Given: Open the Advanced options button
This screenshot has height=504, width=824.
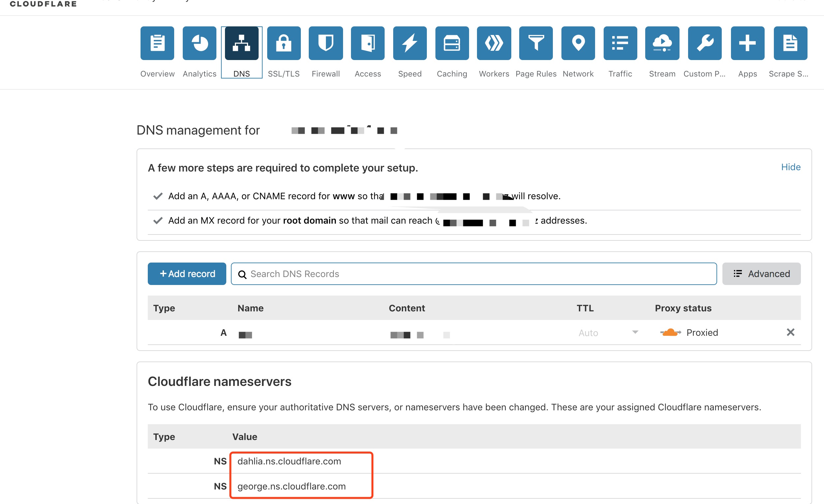Looking at the screenshot, I should (x=761, y=273).
